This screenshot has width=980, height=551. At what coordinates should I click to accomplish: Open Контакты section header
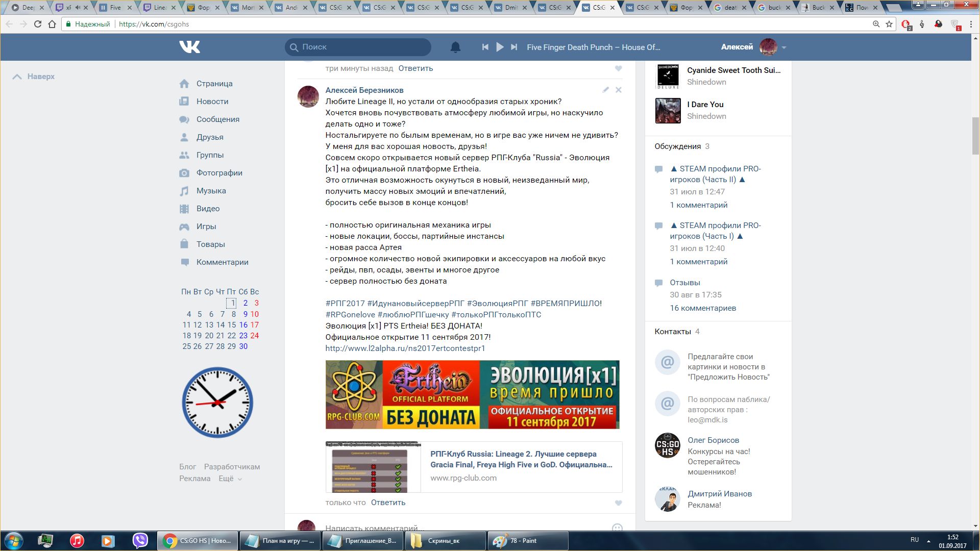coord(673,332)
